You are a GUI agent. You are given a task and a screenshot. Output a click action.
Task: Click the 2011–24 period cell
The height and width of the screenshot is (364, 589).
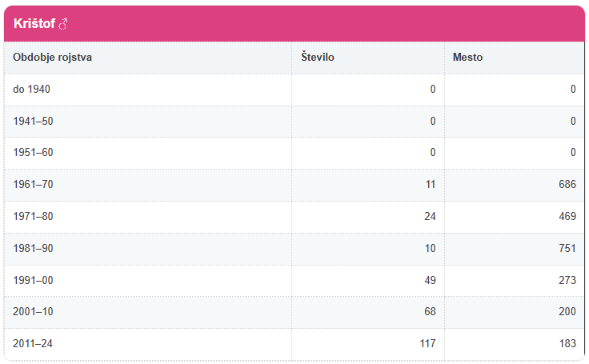click(32, 343)
